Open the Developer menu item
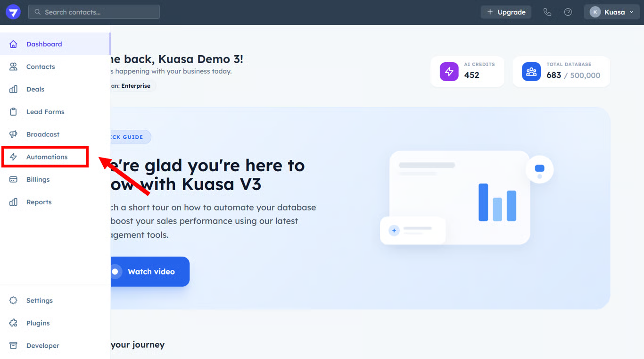Viewport: 644px width, 359px height. point(42,346)
